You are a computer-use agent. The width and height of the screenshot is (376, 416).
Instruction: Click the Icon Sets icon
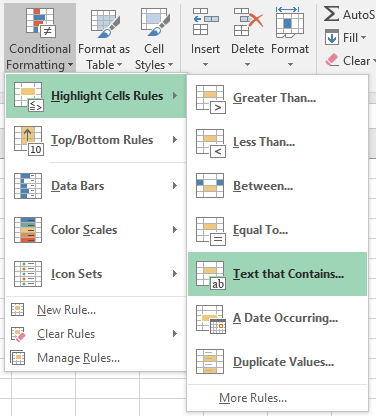point(28,274)
